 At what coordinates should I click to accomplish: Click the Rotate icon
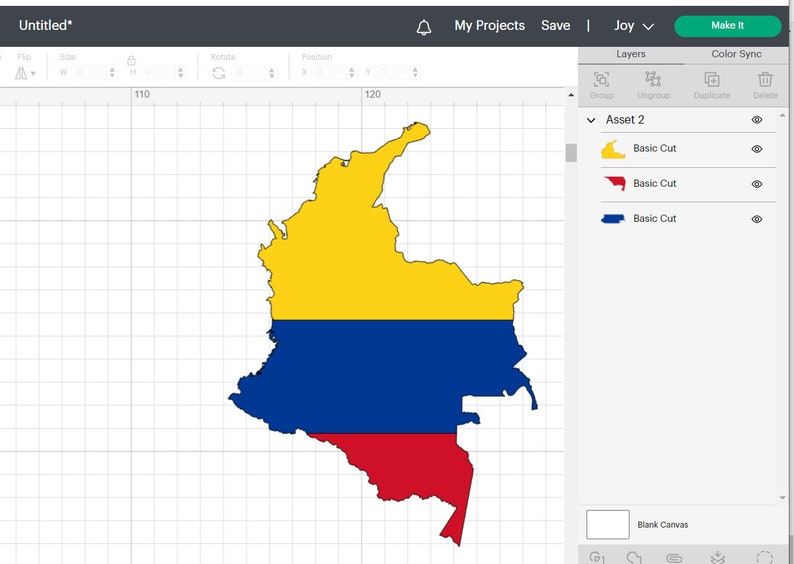(x=219, y=73)
